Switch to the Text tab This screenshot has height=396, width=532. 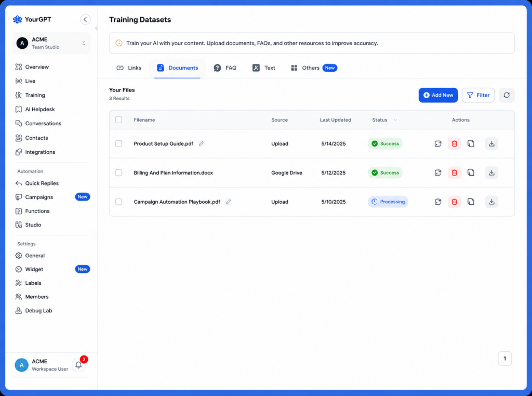point(263,68)
